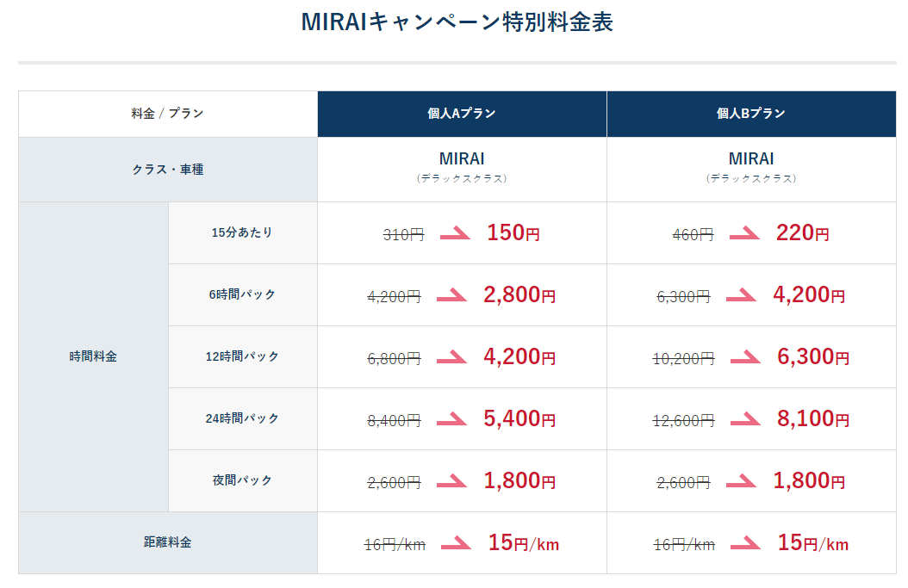908x588 pixels.
Task: Select the 個人Bプラン column header
Action: click(751, 114)
